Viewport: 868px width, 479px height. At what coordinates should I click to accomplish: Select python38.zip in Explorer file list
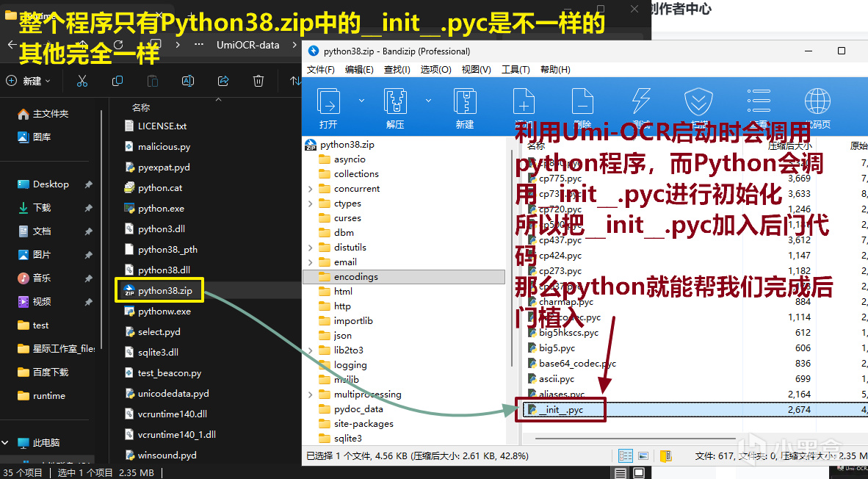tap(159, 290)
